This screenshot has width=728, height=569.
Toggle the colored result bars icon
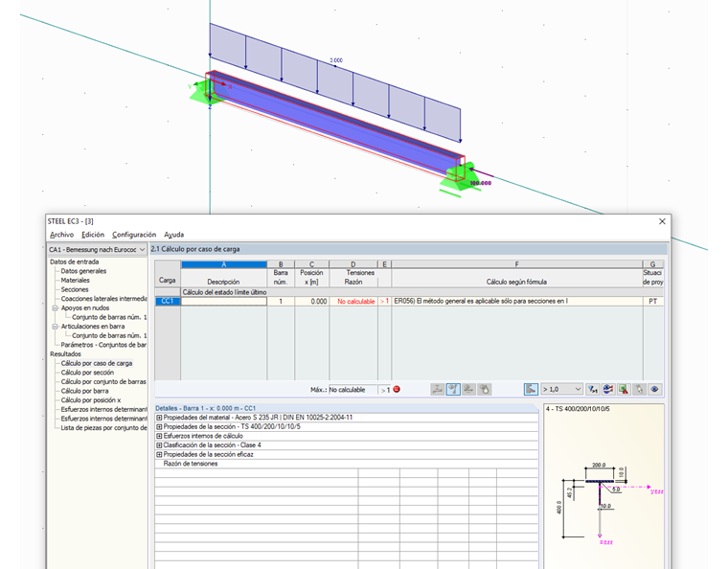(531, 389)
